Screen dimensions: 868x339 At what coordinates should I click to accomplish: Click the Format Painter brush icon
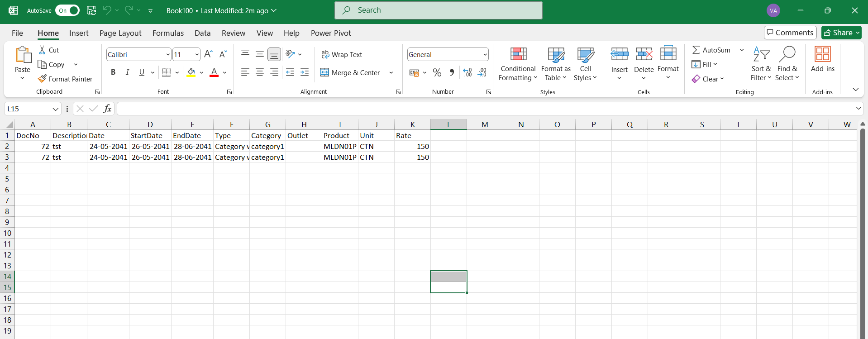pos(42,79)
